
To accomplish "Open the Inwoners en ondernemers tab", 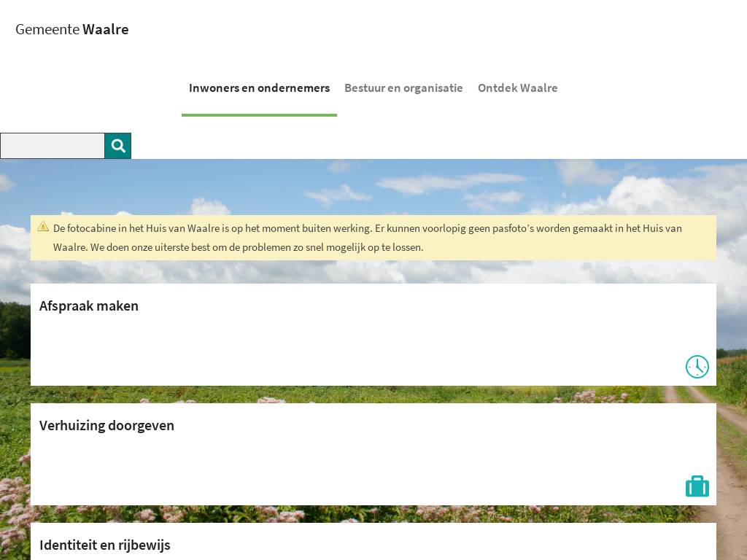I will 259,88.
